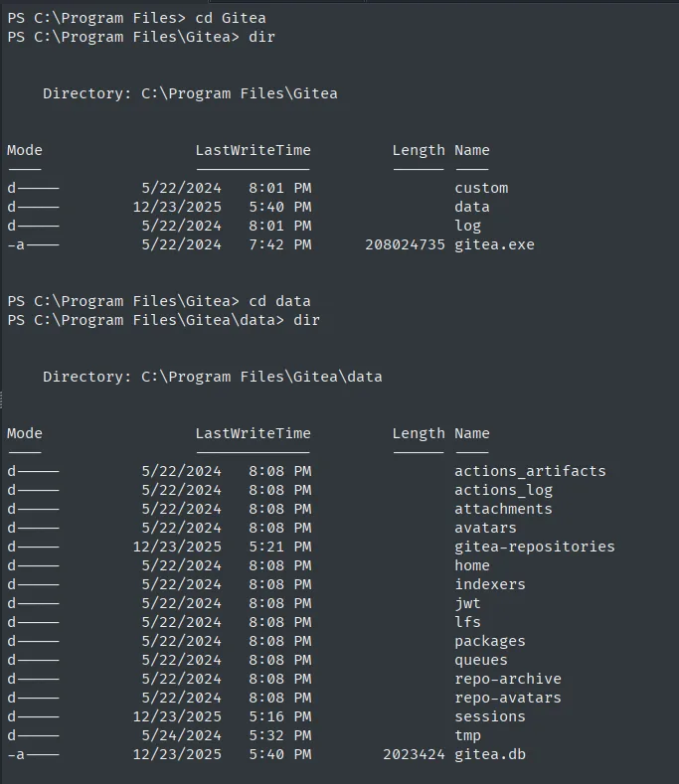The width and height of the screenshot is (679, 784).
Task: Select 'Directory: C:\Program Files\Gitea' line
Action: click(x=190, y=93)
